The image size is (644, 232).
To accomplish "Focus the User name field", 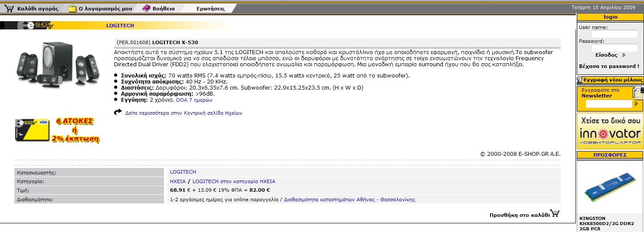I will [x=615, y=34].
